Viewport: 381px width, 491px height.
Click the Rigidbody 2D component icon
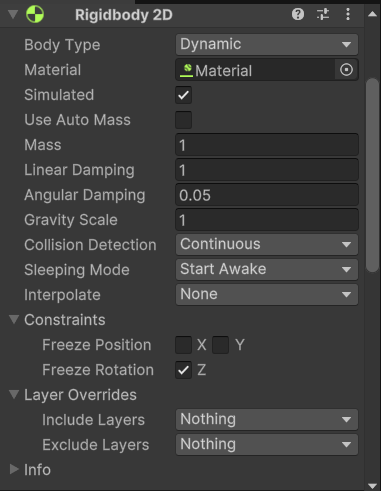(x=35, y=15)
